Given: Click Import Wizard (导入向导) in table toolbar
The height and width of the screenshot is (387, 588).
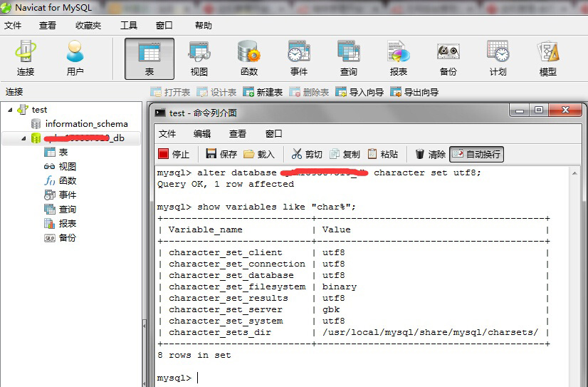Looking at the screenshot, I should click(x=359, y=93).
